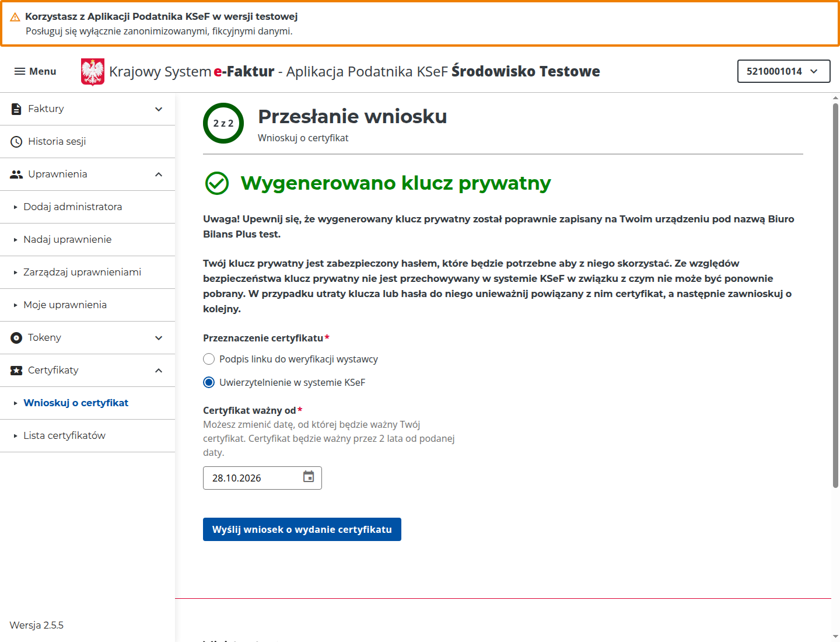Click the page vertical scrollbar thumb

tap(835, 295)
